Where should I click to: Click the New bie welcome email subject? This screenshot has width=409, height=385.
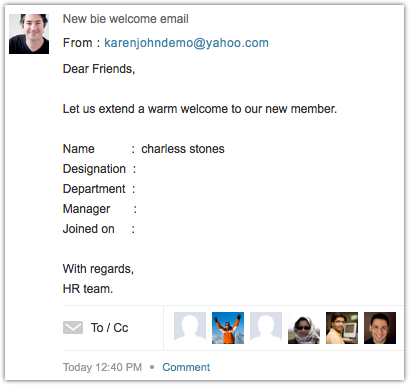[126, 19]
